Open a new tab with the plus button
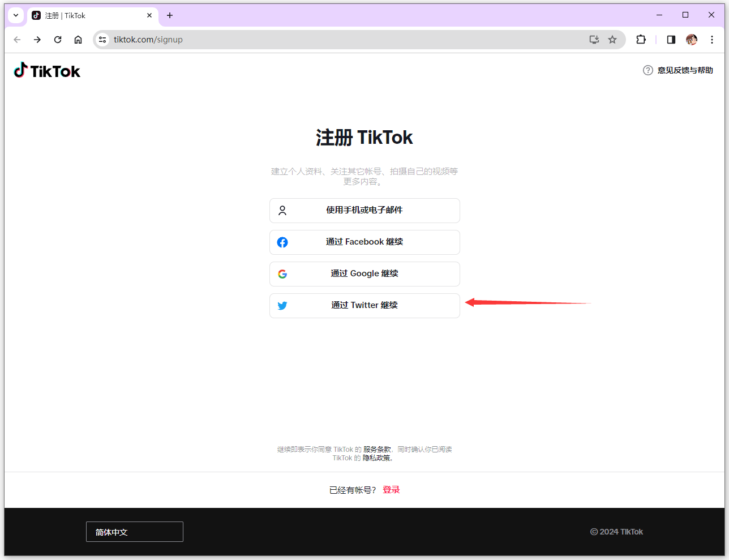 [x=170, y=15]
